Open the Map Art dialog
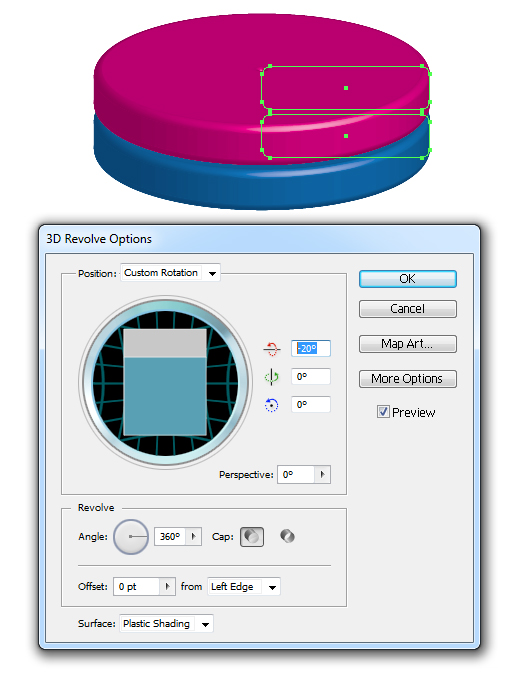 pos(407,344)
